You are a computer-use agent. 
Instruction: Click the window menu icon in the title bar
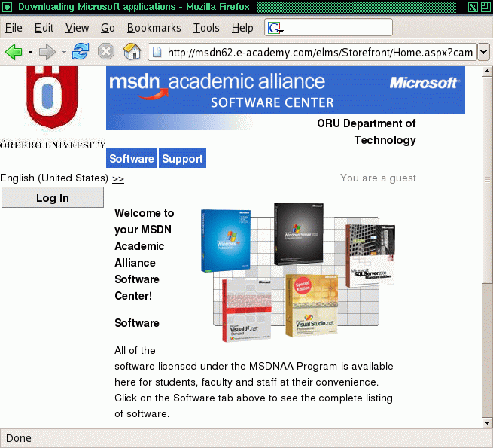pos(7,7)
